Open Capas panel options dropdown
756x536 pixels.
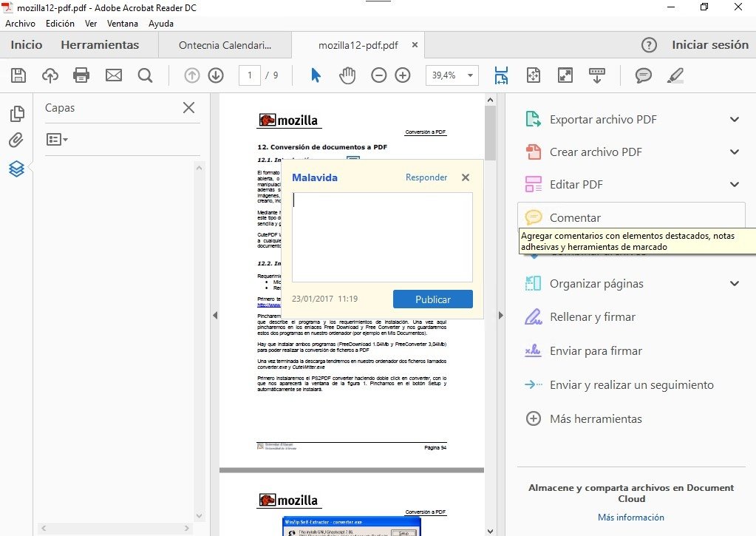click(57, 140)
